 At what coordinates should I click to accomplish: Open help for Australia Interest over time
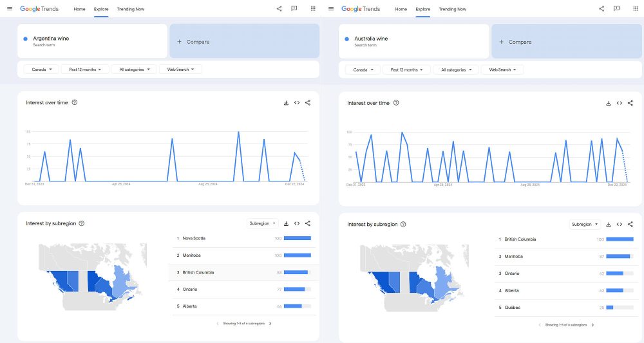pos(396,103)
